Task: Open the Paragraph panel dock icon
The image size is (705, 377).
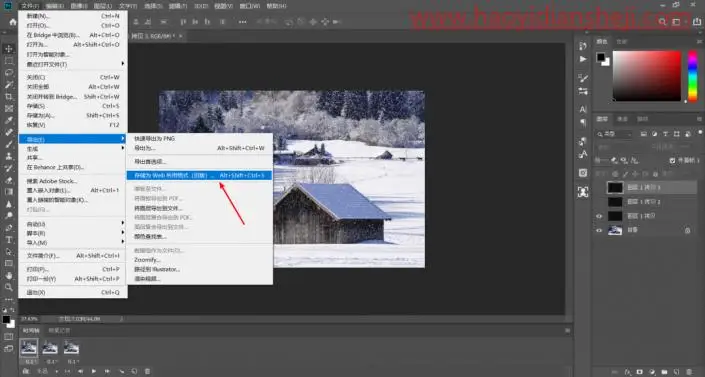Action: (x=583, y=122)
